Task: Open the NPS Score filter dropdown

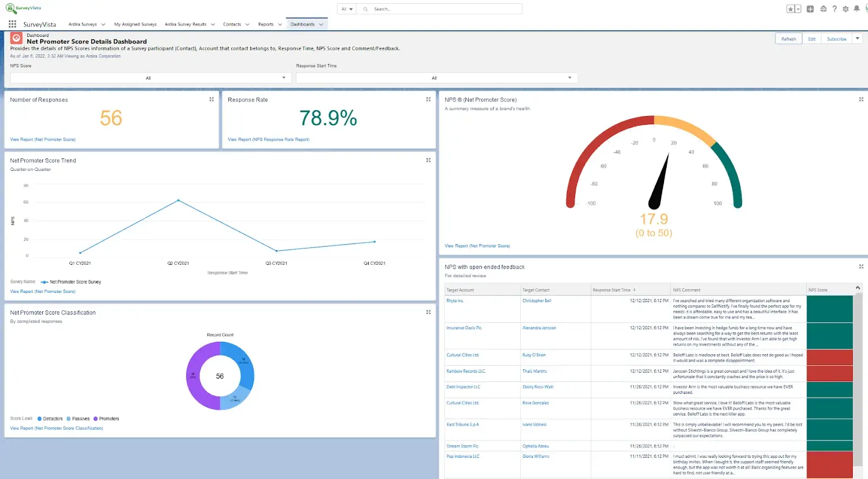Action: [x=151, y=78]
